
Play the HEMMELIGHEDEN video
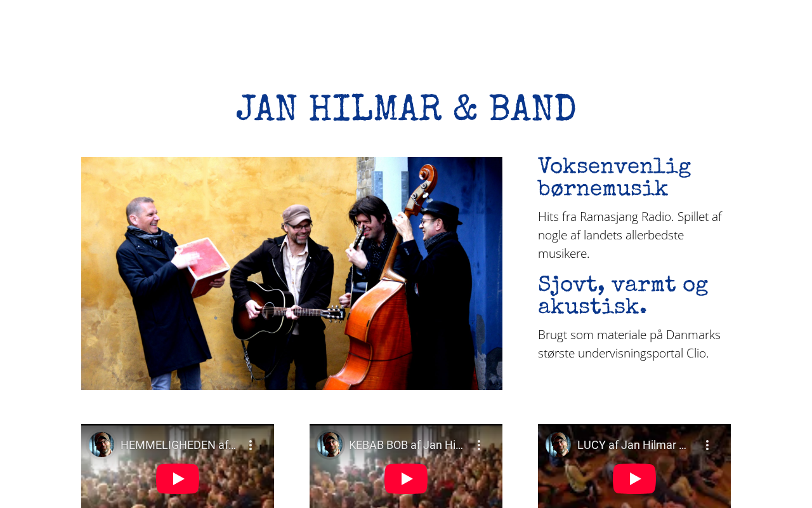coord(178,479)
